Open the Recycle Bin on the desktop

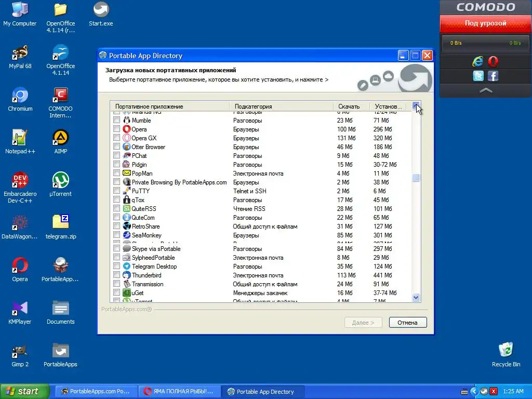(506, 355)
